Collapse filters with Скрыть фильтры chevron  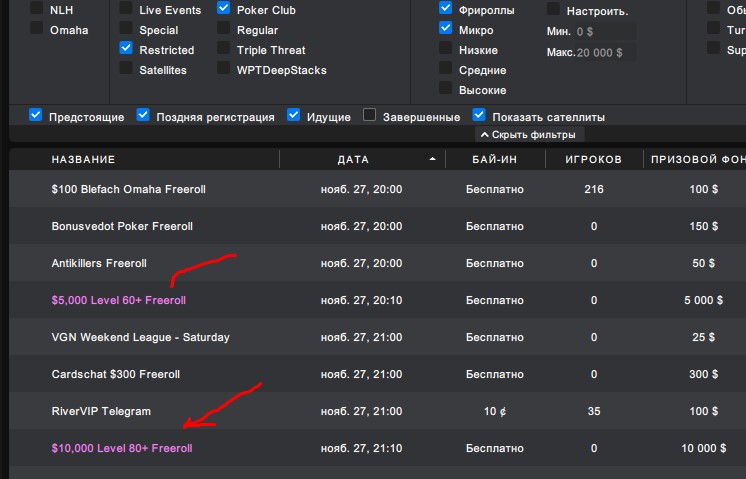(x=484, y=135)
